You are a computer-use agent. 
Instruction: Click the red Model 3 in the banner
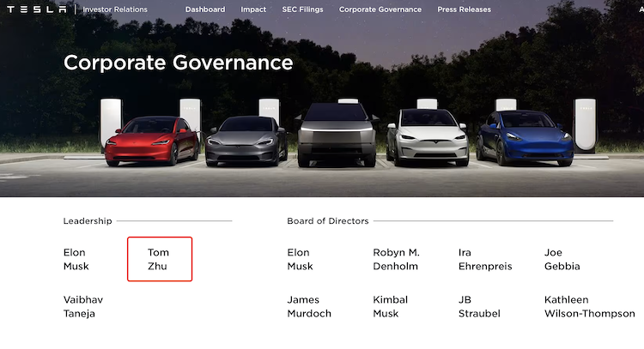pos(151,141)
